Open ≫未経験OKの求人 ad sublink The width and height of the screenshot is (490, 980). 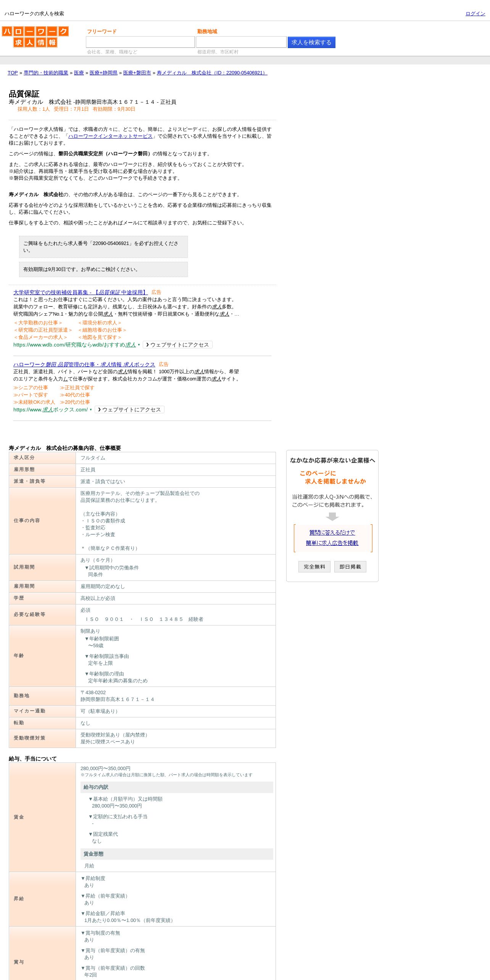(34, 402)
